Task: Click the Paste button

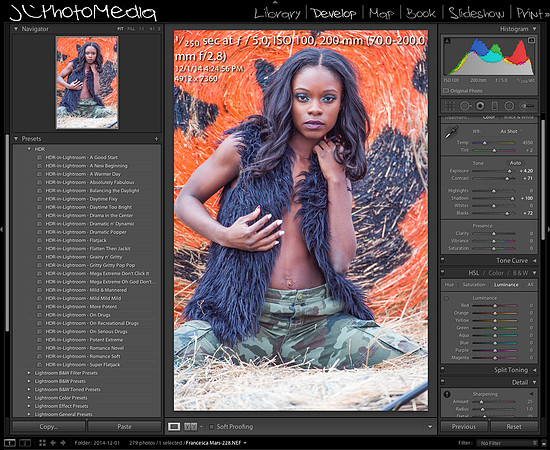Action: click(x=124, y=427)
